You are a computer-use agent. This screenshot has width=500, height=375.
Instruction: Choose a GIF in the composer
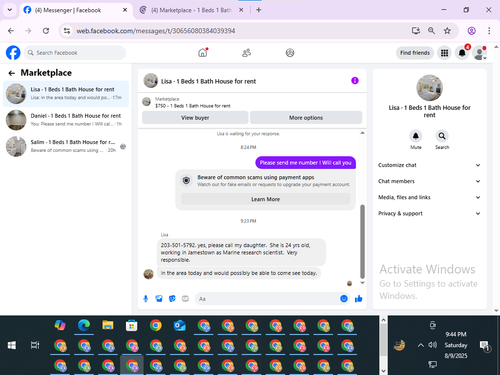185,299
